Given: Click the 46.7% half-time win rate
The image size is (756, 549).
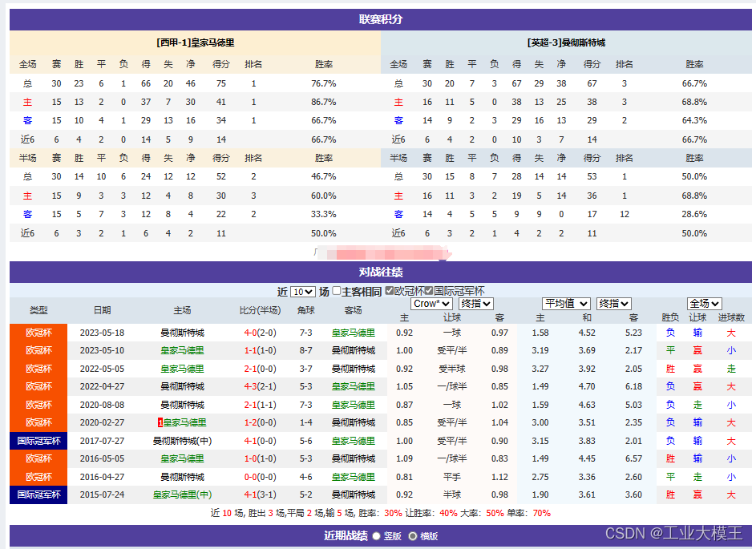Looking at the screenshot, I should click(x=324, y=176).
